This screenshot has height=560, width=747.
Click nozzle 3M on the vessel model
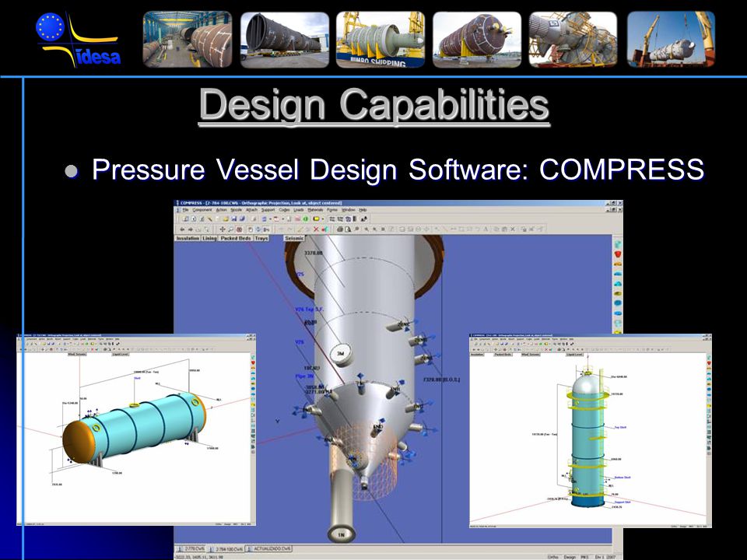[341, 353]
